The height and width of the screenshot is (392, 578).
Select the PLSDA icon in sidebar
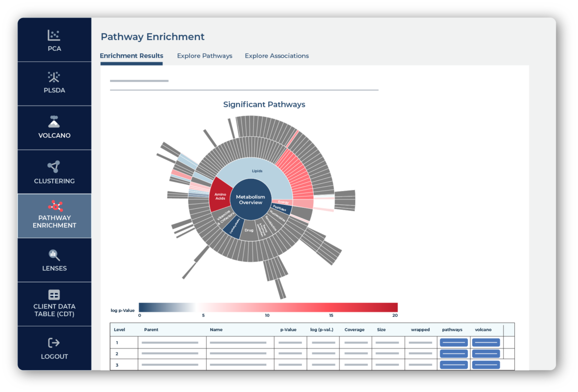54,77
